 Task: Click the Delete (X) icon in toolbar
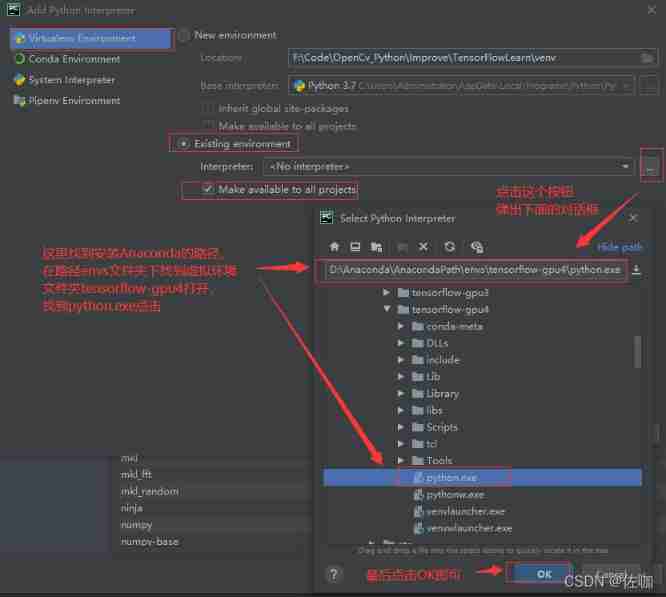click(x=423, y=246)
